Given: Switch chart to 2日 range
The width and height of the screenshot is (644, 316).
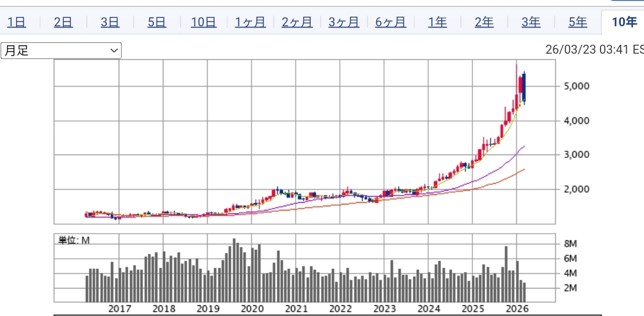Looking at the screenshot, I should [63, 23].
